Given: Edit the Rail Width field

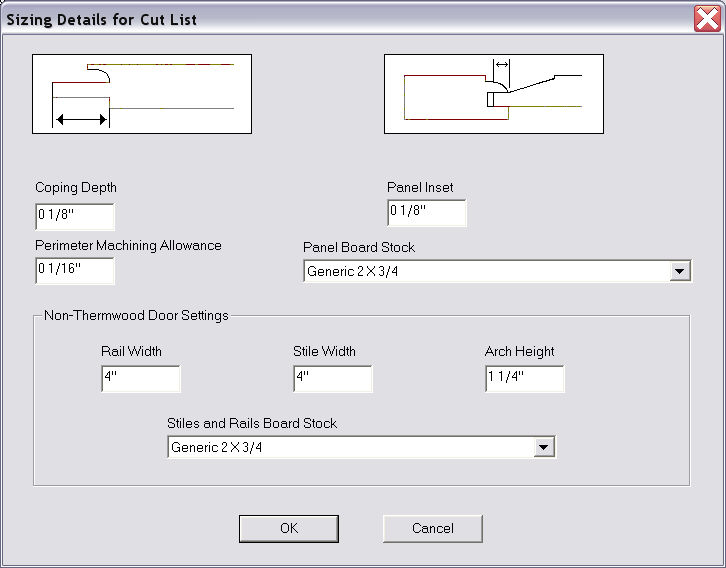Looking at the screenshot, I should pos(141,378).
